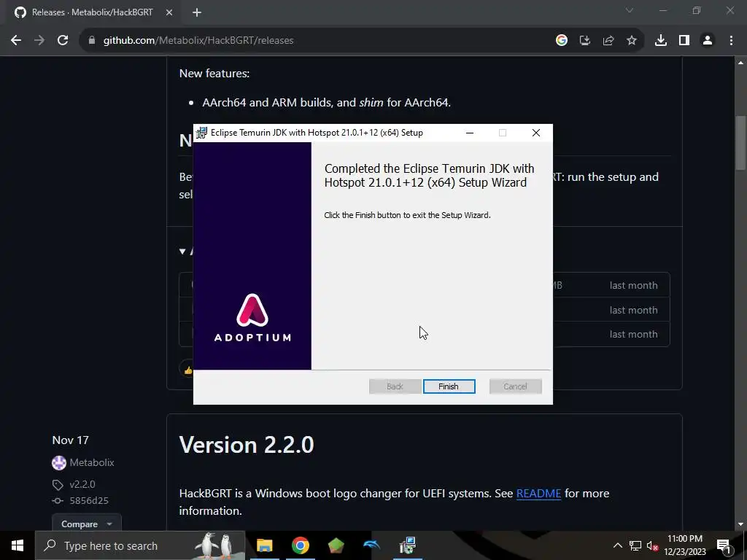747x560 pixels.
Task: Show hidden system tray icons
Action: (x=617, y=545)
